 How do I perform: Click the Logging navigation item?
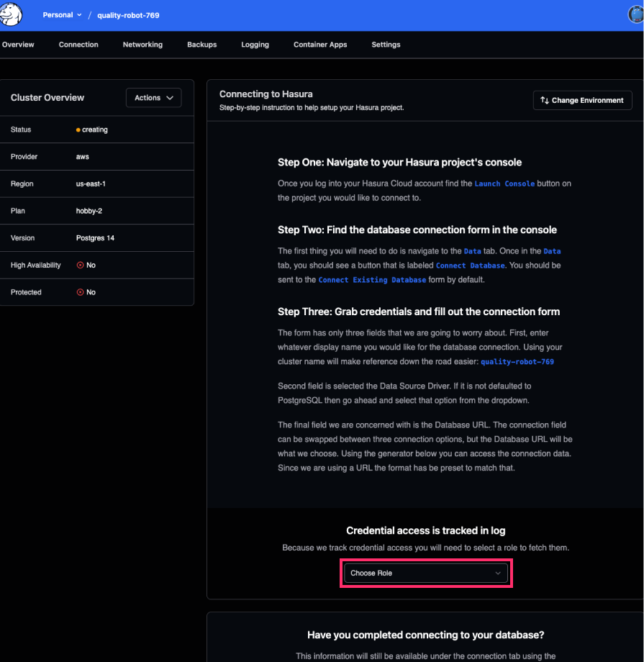tap(255, 44)
